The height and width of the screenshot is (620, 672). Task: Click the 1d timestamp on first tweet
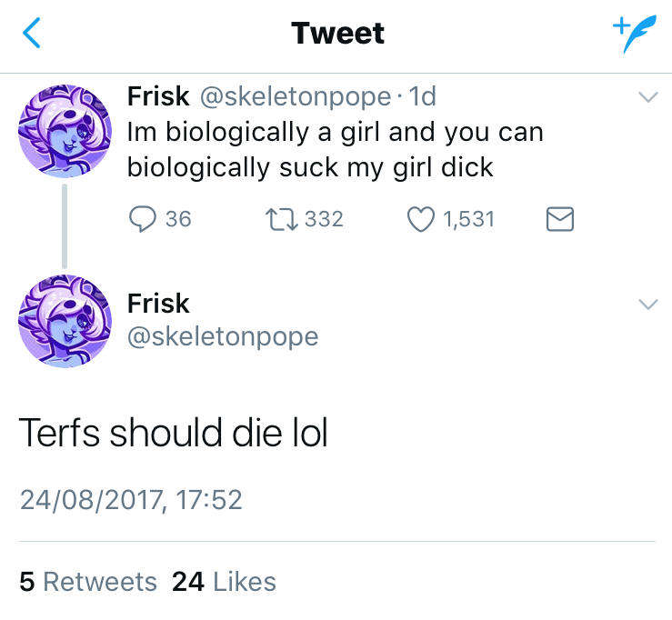[424, 96]
